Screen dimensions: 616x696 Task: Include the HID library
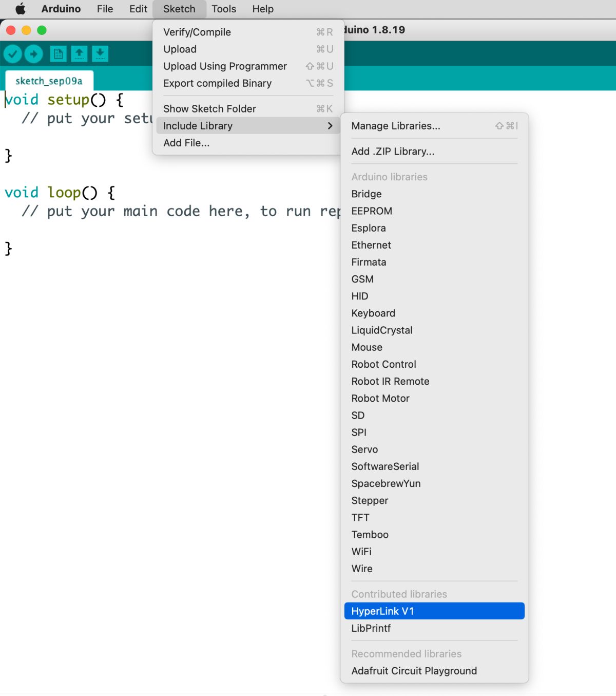434,296
